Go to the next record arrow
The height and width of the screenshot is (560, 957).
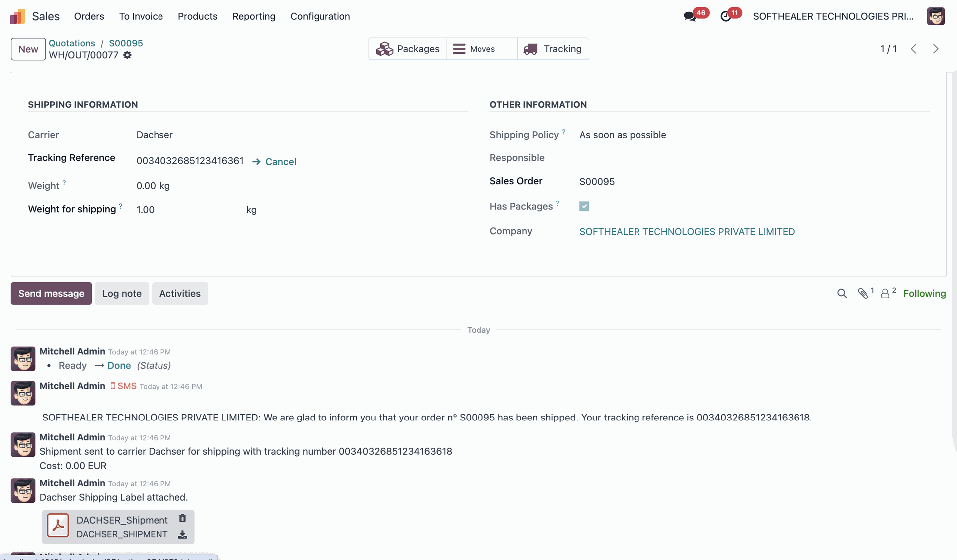pos(936,49)
